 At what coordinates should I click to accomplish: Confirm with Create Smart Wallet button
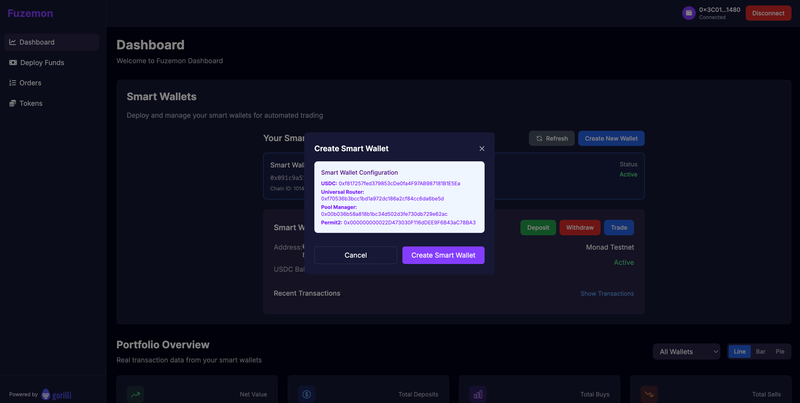[x=443, y=255]
